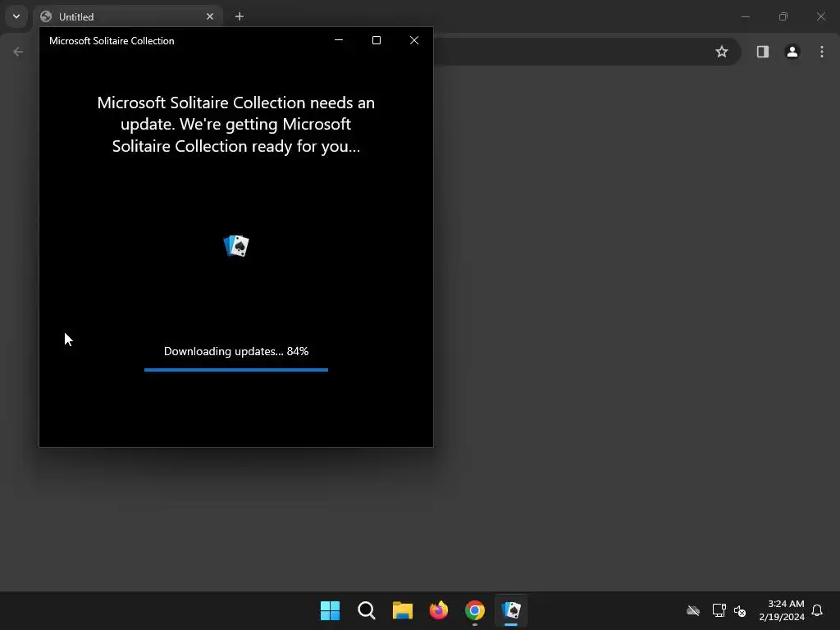Switch to Google Chrome in the taskbar

point(475,610)
